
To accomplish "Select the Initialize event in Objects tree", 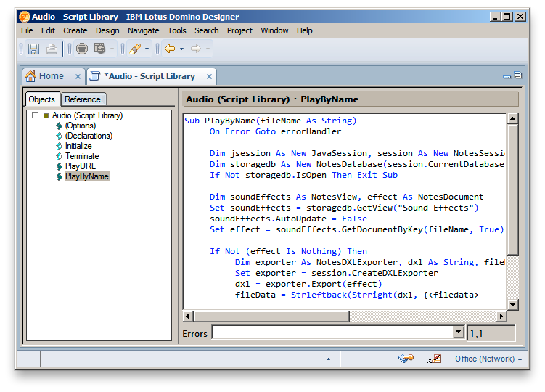I will tap(78, 146).
